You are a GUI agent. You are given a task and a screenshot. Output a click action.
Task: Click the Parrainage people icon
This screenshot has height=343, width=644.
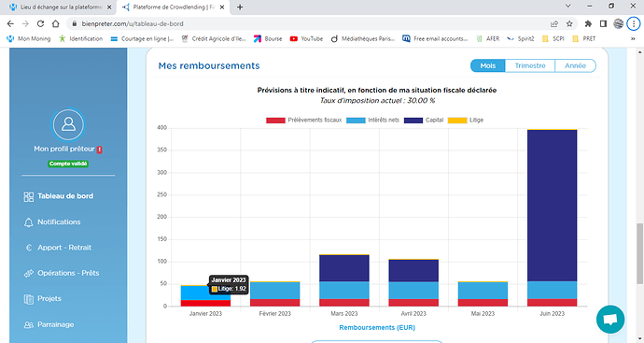[x=28, y=325]
